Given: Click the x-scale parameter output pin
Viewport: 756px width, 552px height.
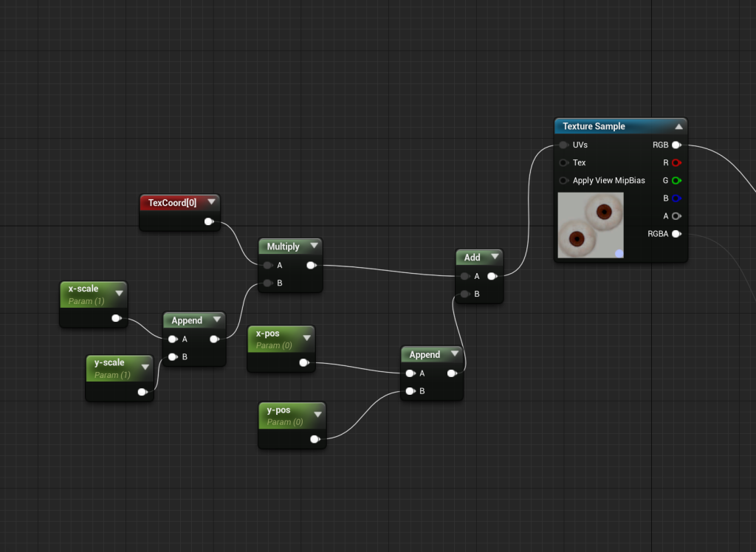Looking at the screenshot, I should 116,319.
